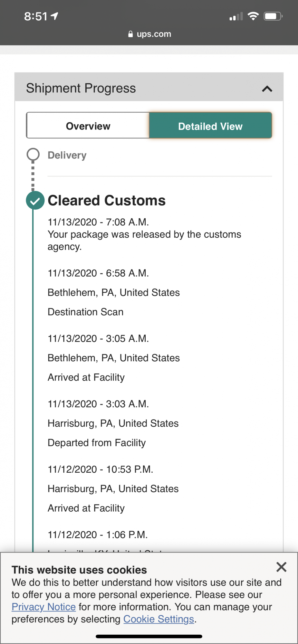The height and width of the screenshot is (644, 298).
Task: Collapse the Shipment Progress section chevron
Action: [x=267, y=89]
